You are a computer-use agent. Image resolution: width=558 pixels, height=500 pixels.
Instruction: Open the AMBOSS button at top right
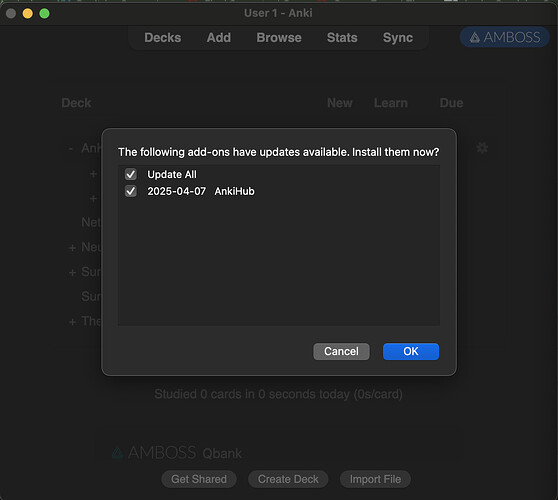pyautogui.click(x=505, y=37)
